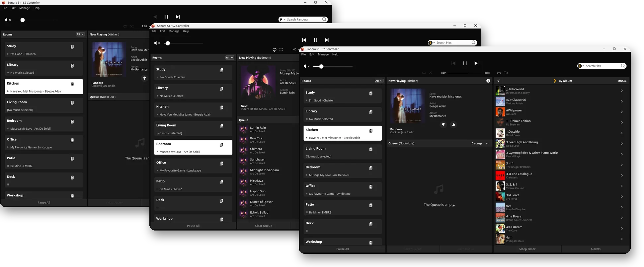Click the Search Pandora field in back window

coord(303,20)
